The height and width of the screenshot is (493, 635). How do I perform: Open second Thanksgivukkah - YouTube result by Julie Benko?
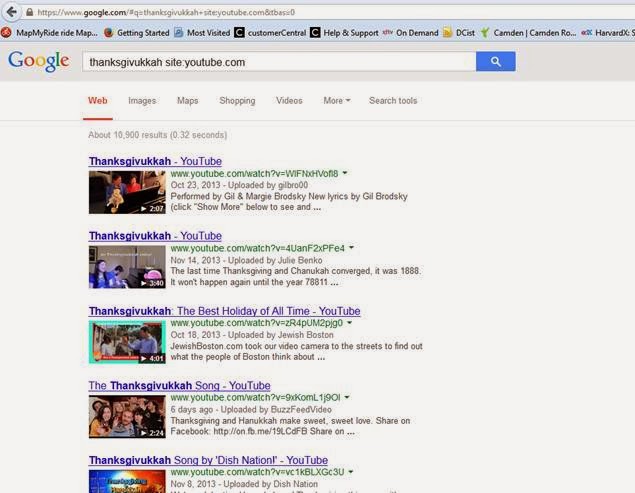(x=155, y=236)
